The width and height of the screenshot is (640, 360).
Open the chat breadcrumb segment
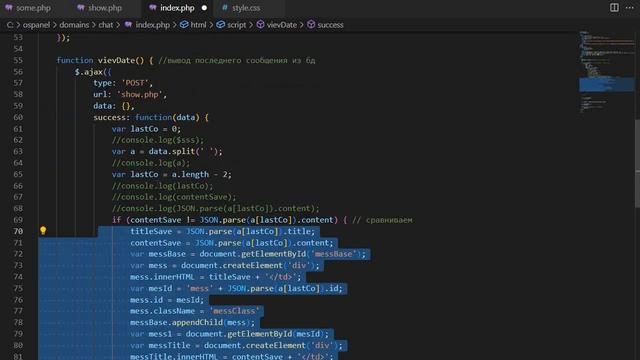pyautogui.click(x=106, y=25)
